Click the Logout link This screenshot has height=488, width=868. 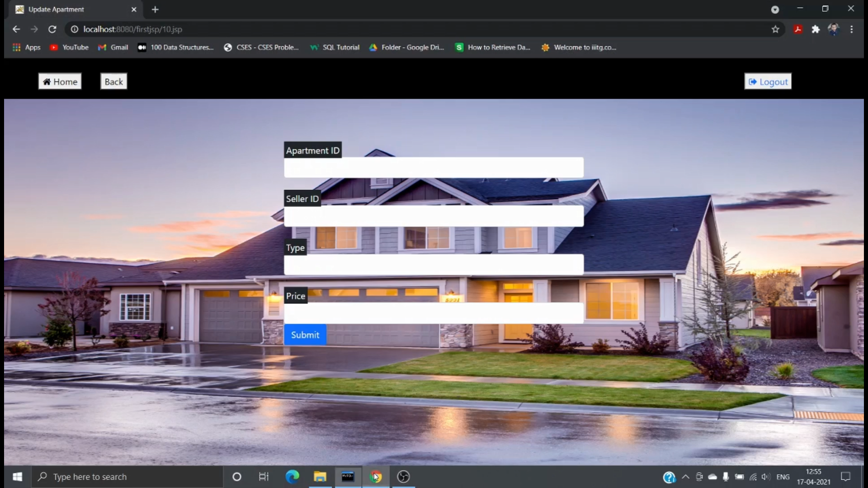click(x=768, y=82)
